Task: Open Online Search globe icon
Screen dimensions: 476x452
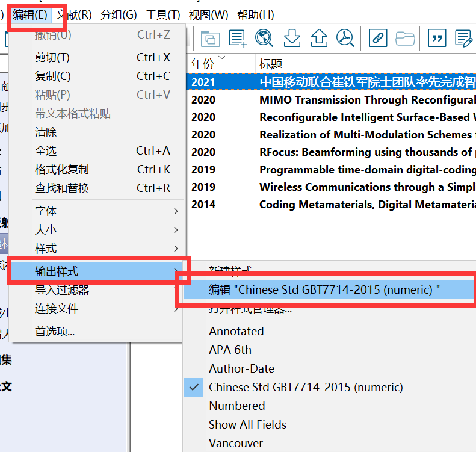Action: click(x=264, y=38)
